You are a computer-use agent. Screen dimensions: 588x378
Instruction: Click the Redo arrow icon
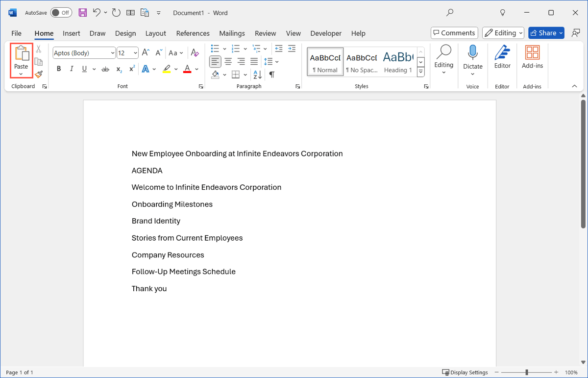[x=116, y=13]
